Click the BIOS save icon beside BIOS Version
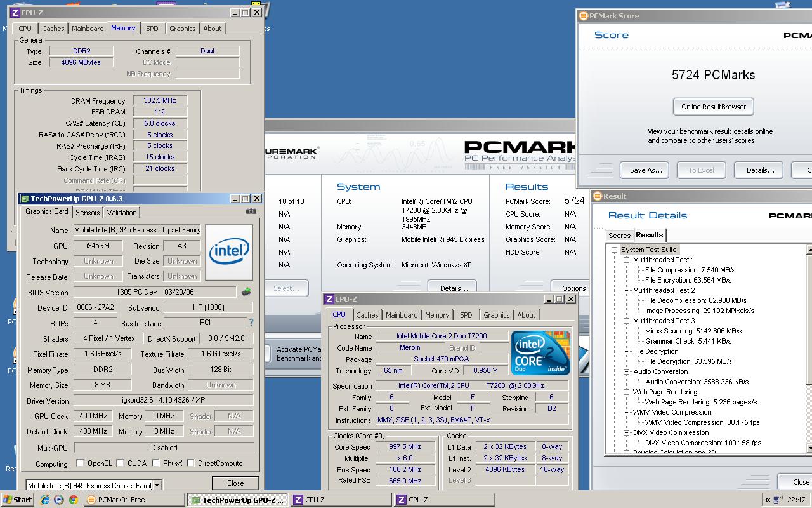The width and height of the screenshot is (812, 508). 246,292
